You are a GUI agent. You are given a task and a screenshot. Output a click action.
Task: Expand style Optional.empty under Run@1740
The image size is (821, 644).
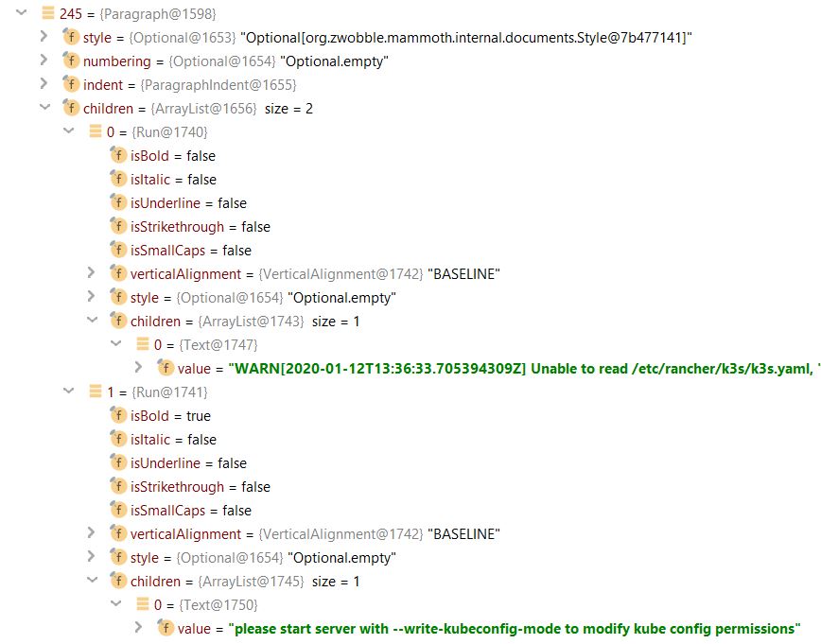(91, 296)
